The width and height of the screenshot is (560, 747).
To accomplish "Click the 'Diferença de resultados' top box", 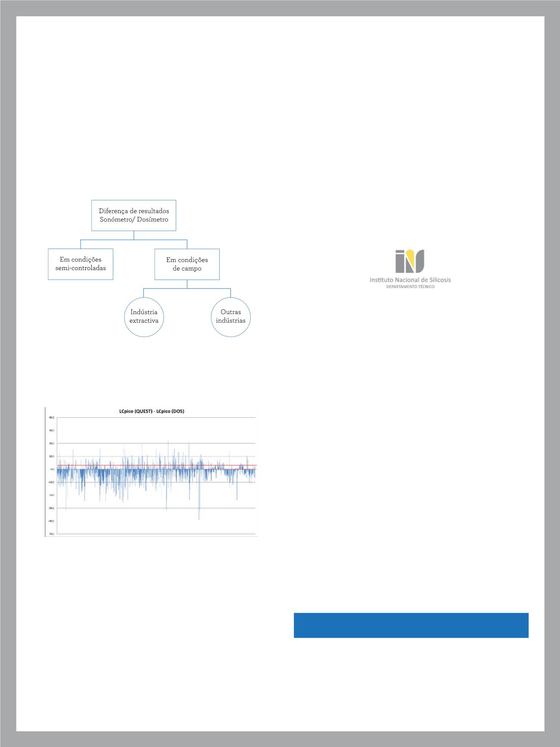I will tap(134, 215).
